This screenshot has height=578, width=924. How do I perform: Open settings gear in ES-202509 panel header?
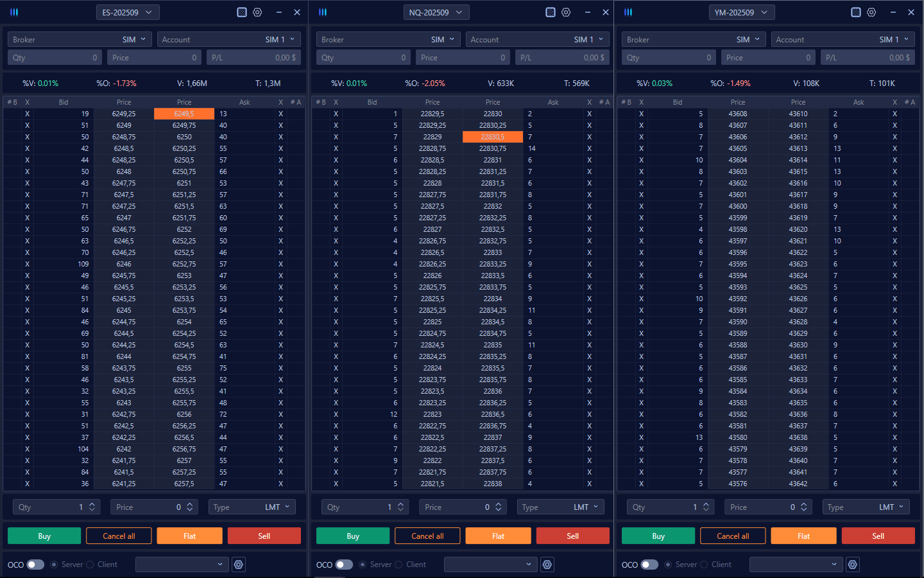(257, 12)
